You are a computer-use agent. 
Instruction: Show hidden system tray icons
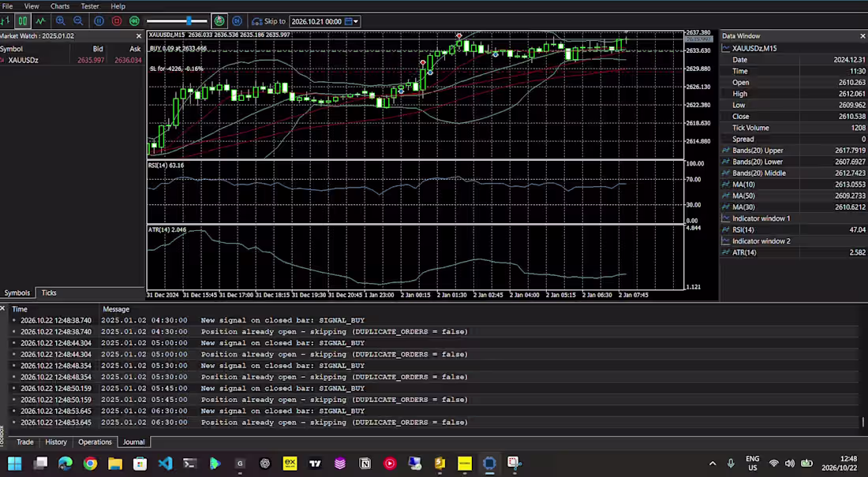click(713, 463)
